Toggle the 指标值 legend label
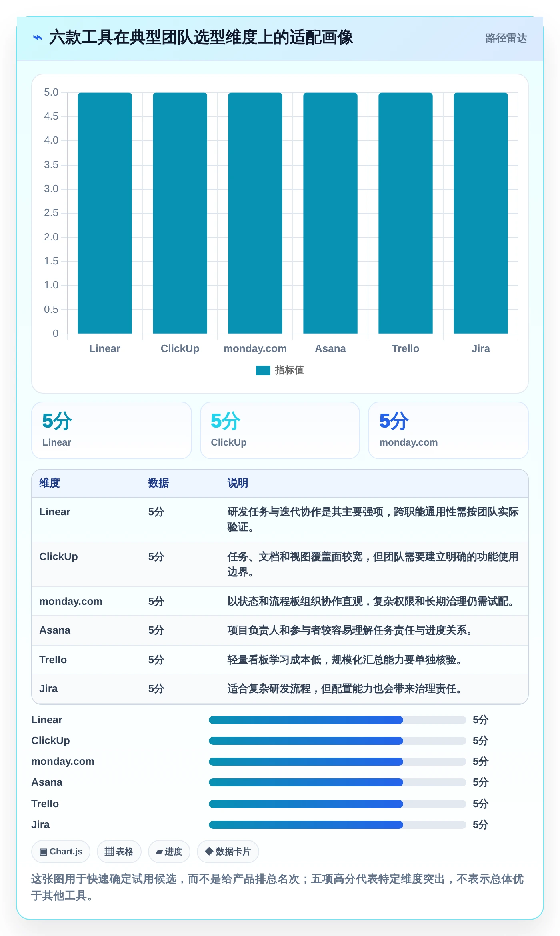Image resolution: width=560 pixels, height=936 pixels. (290, 370)
